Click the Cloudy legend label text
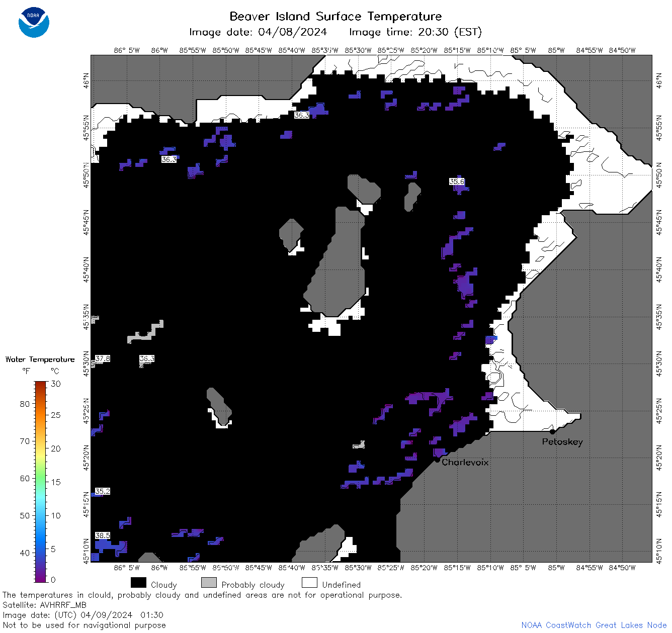 [x=164, y=585]
